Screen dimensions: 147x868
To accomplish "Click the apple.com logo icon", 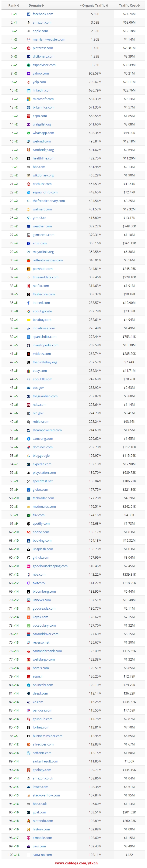I will pyautogui.click(x=29, y=31).
